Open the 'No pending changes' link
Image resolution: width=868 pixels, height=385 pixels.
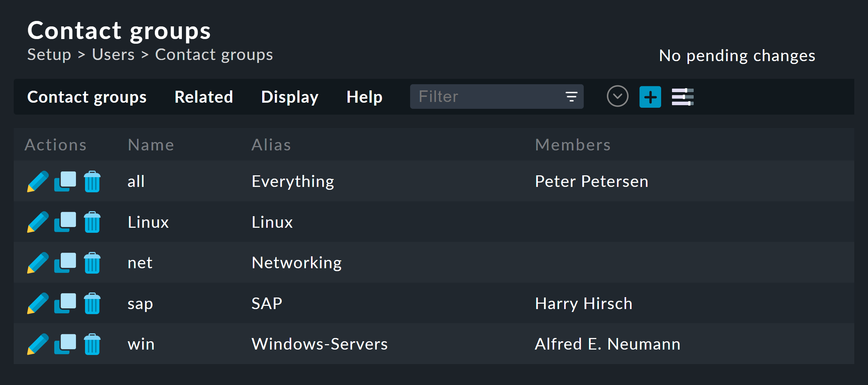[737, 56]
